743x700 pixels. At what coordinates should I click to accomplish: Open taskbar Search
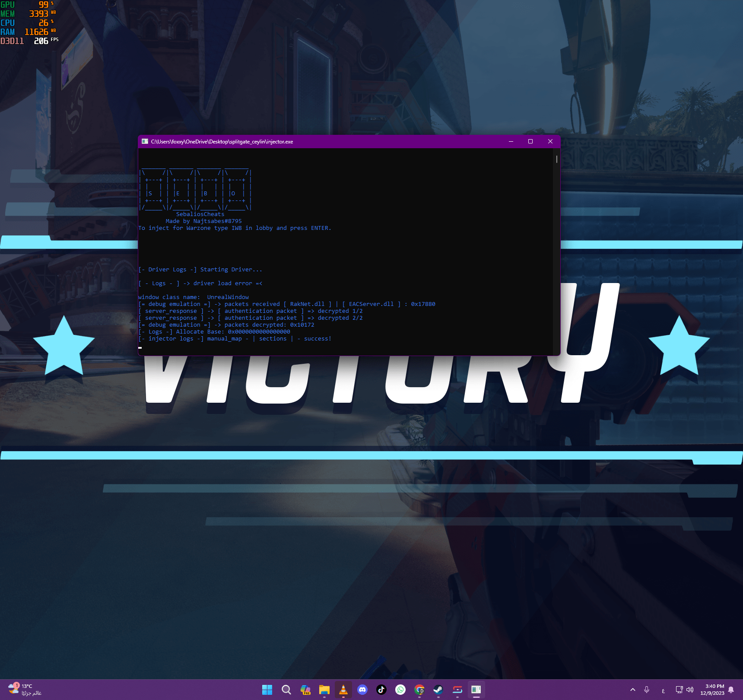tap(286, 690)
